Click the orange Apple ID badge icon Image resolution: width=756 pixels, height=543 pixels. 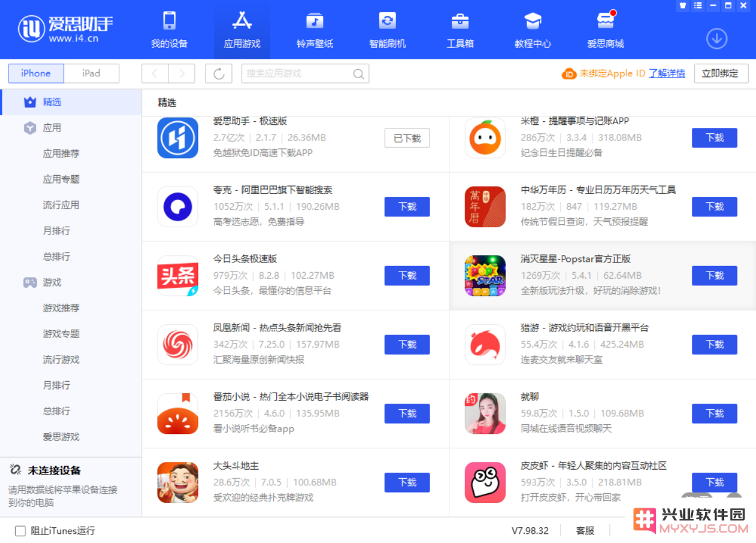pyautogui.click(x=569, y=73)
